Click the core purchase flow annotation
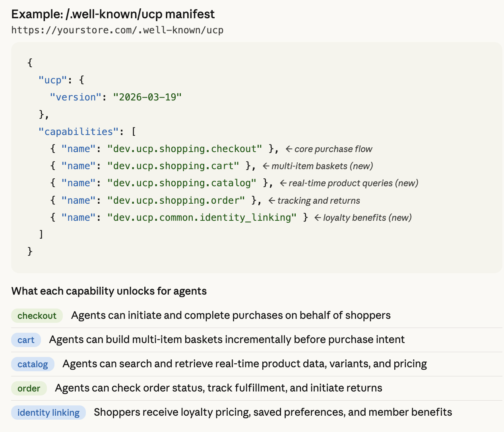This screenshot has height=432, width=504. click(x=333, y=149)
